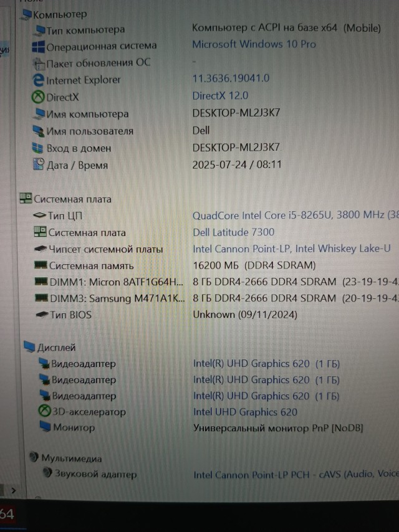Click the Тип BIOS icon
This screenshot has height=532, width=399.
click(x=42, y=315)
